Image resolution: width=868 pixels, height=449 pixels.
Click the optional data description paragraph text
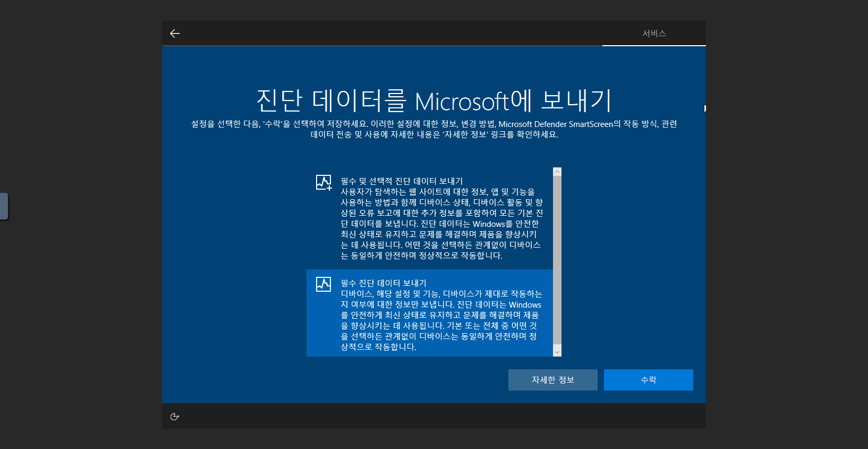pyautogui.click(x=441, y=224)
